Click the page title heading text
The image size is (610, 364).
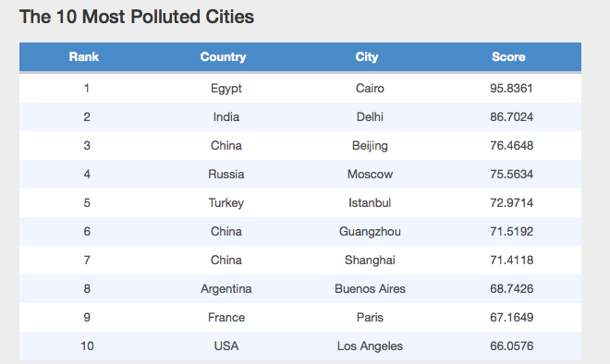tap(137, 18)
